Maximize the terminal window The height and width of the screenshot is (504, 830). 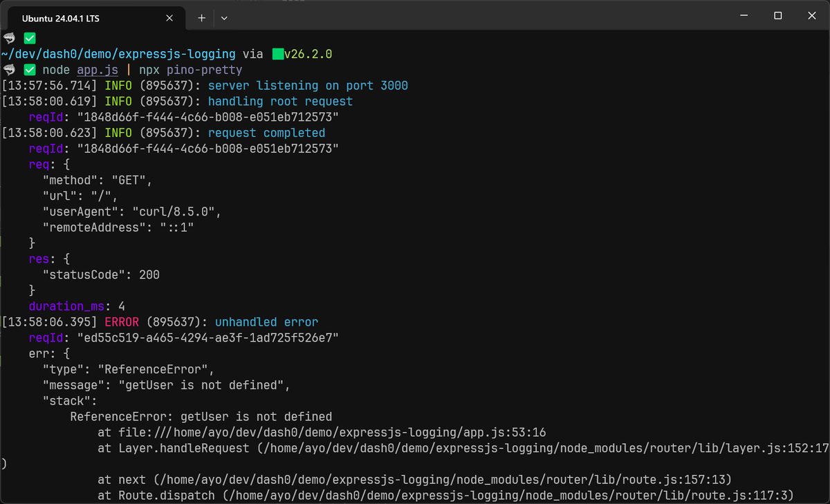pyautogui.click(x=777, y=15)
